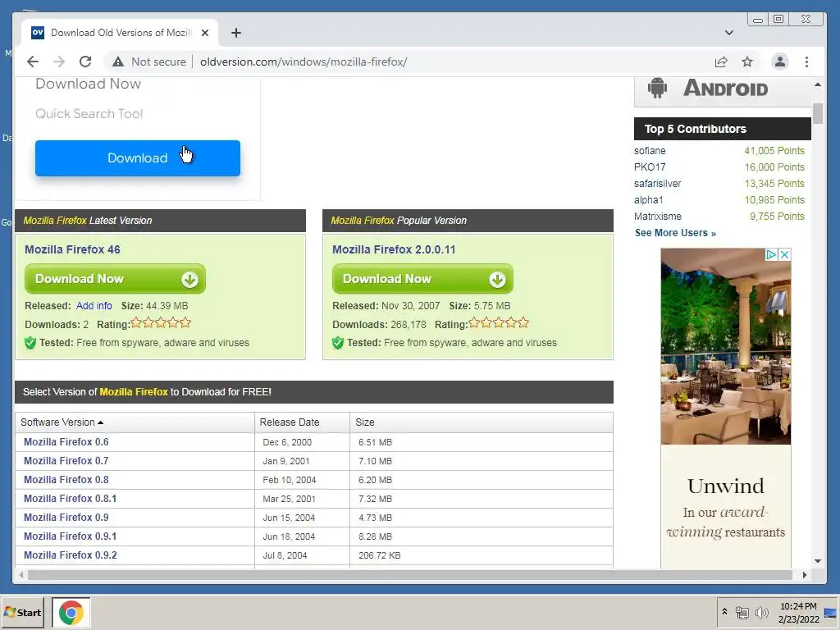
Task: Open Mozilla Firefox 0.7 version link
Action: [66, 461]
